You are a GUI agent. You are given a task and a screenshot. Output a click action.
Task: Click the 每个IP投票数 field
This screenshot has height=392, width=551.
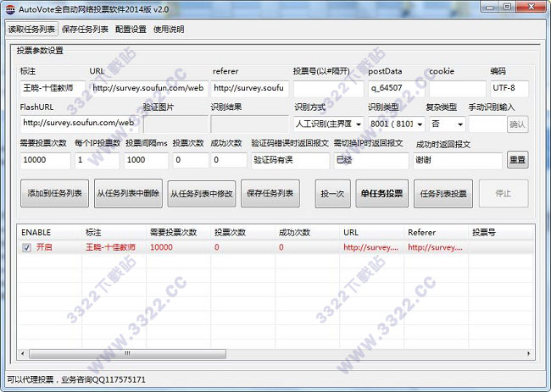click(97, 160)
